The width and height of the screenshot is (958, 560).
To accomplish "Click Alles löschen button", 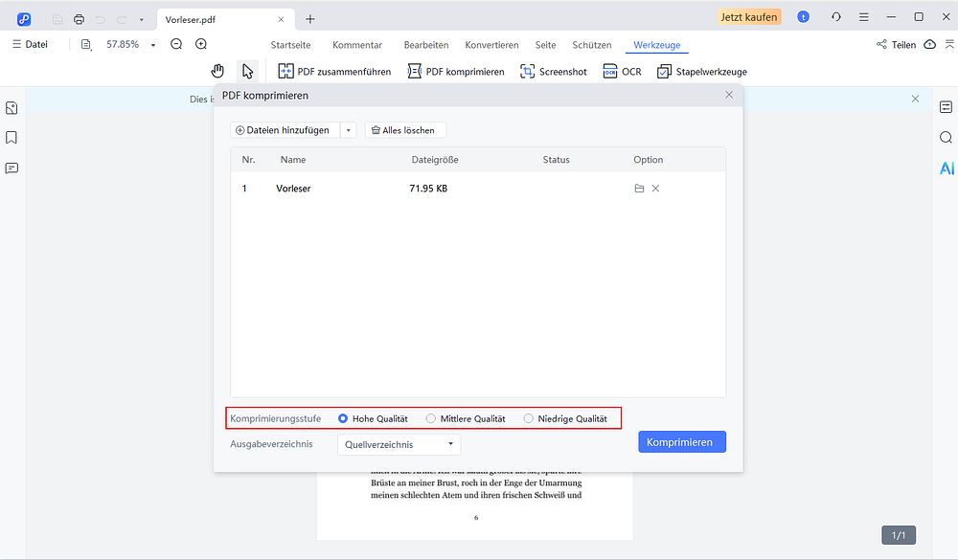I will [x=405, y=130].
